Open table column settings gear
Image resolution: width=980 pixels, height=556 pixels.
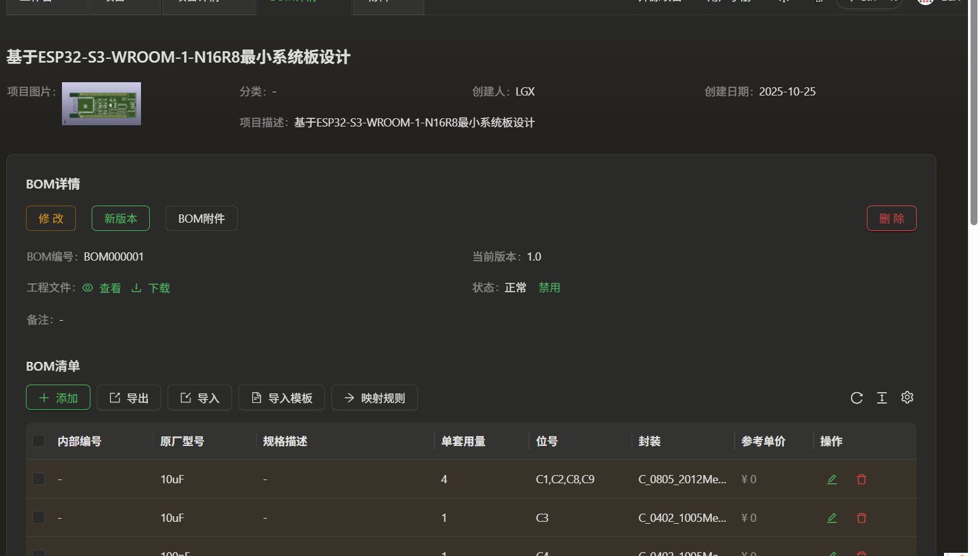pyautogui.click(x=907, y=397)
